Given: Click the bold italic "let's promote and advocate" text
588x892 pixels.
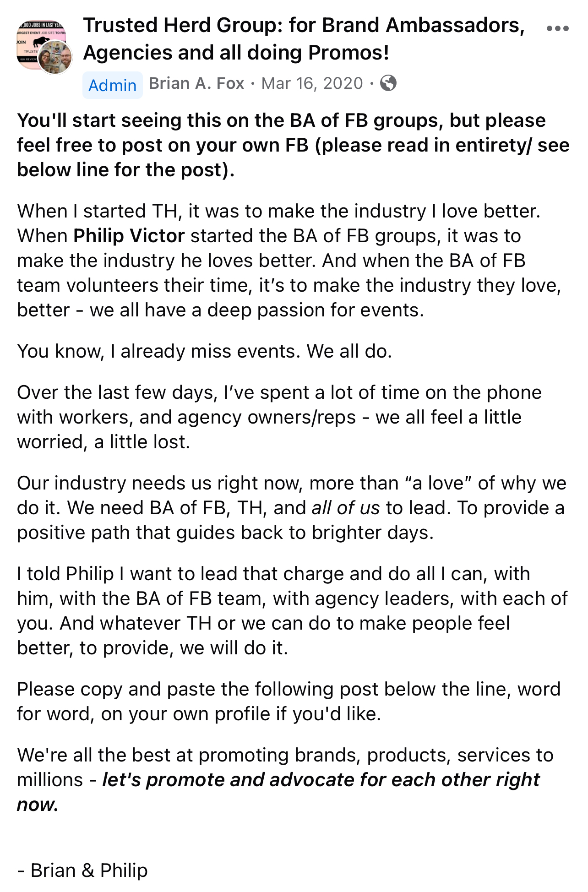Looking at the screenshot, I should (321, 780).
